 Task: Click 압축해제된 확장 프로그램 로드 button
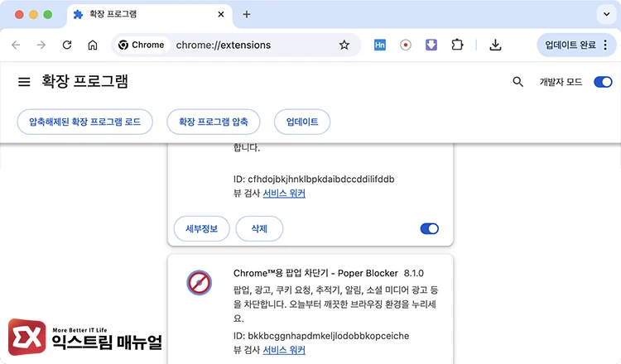point(84,122)
